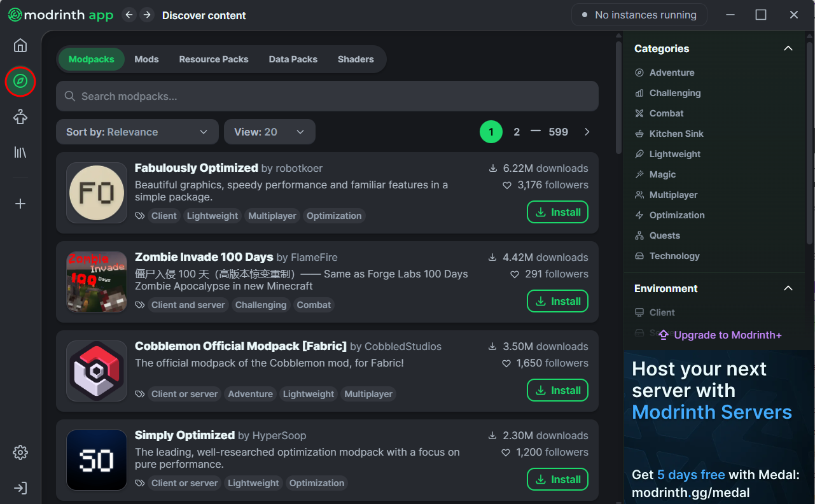
Task: Collapse the Environment section
Action: point(788,288)
